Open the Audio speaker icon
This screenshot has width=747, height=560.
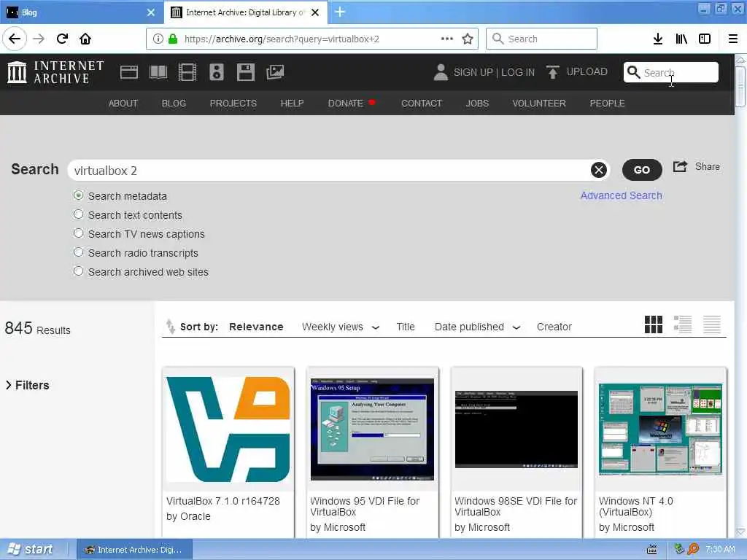pyautogui.click(x=216, y=72)
